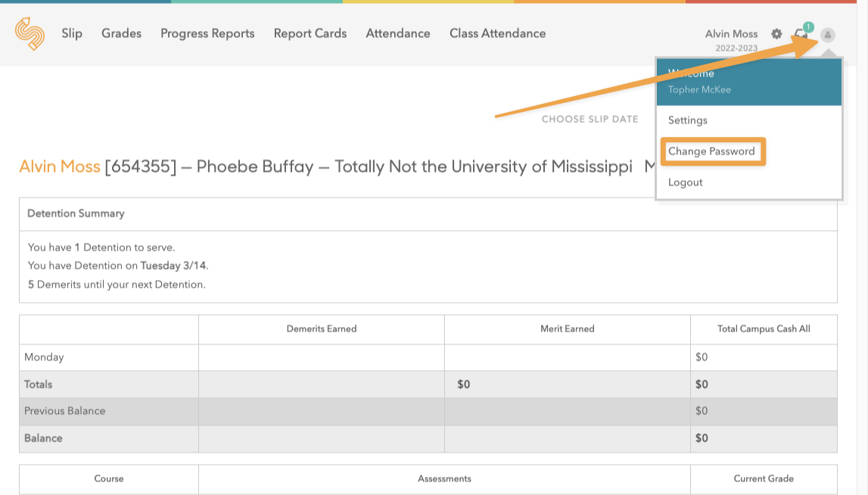Viewport: 868px width, 495px height.
Task: Click Alvin Moss student name selector
Action: coord(731,33)
